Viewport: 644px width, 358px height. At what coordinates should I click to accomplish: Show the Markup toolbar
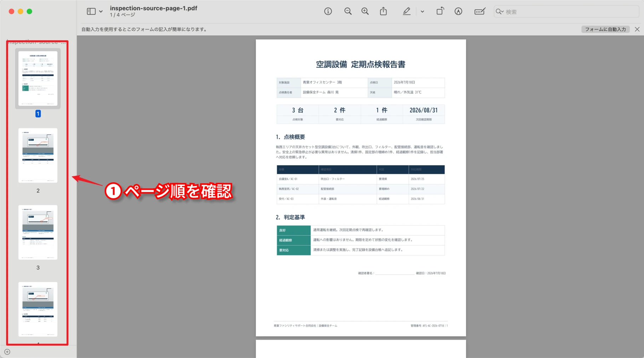458,11
